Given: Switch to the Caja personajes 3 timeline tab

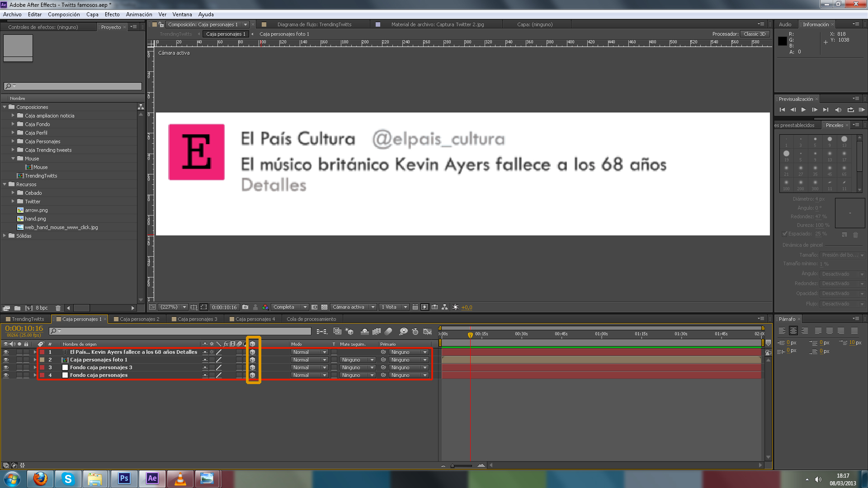Looking at the screenshot, I should (197, 319).
